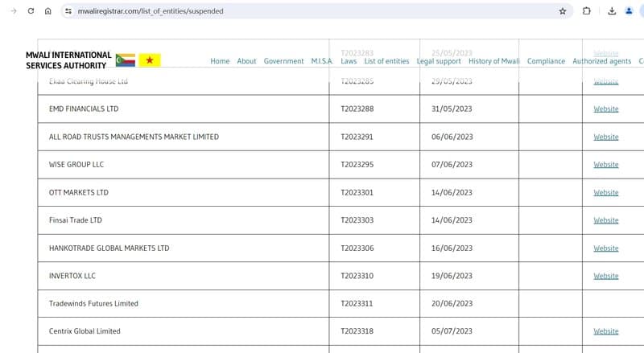Screen dimensions: 644x353
Task: Open Website link for Finsai Trade LTD
Action: [x=606, y=220]
